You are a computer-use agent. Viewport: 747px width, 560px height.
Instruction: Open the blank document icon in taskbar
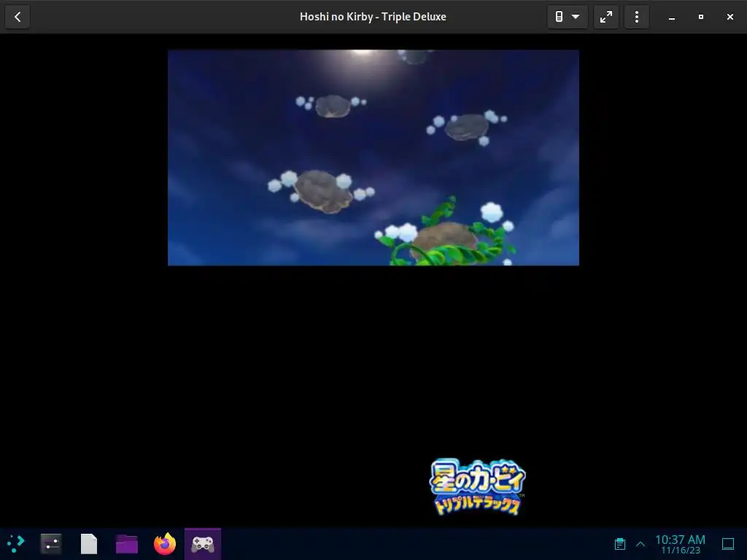89,544
